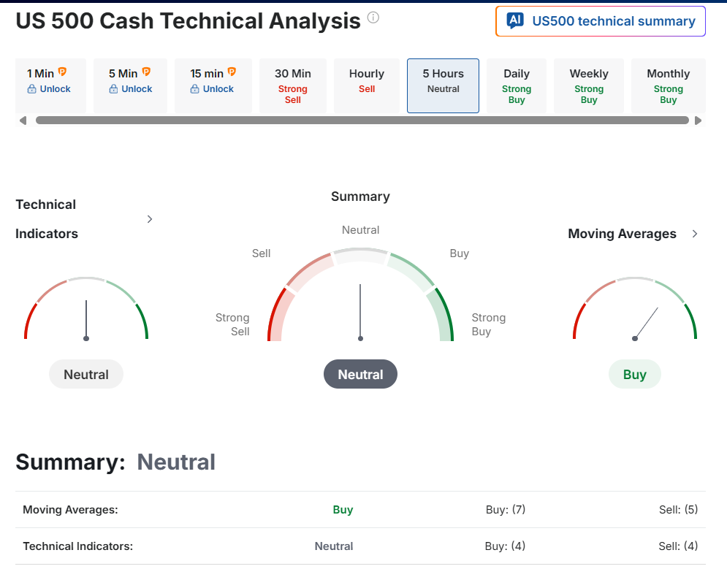727x588 pixels.
Task: Select the Hourly timeframe tab
Action: (x=367, y=85)
